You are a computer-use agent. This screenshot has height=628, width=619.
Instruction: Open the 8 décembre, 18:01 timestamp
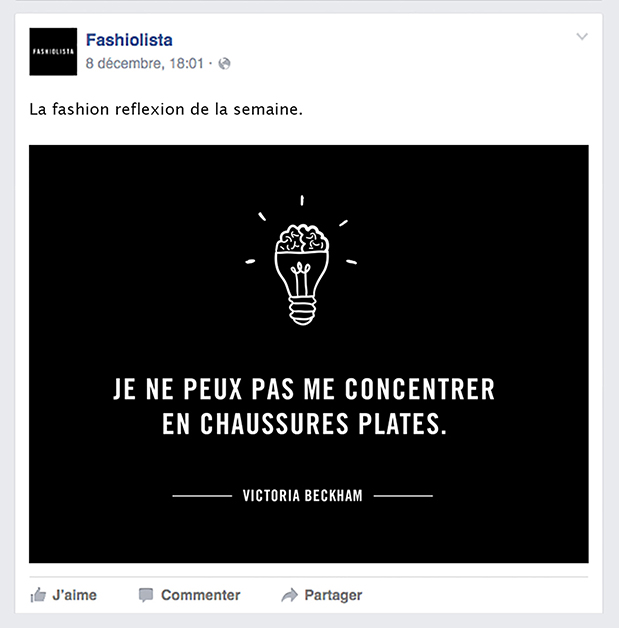pos(145,63)
